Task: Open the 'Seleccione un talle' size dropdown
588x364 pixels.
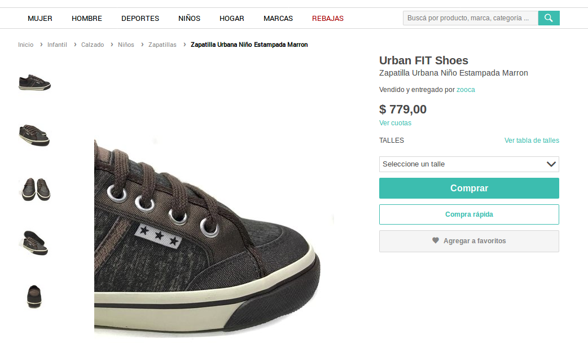Action: click(469, 164)
